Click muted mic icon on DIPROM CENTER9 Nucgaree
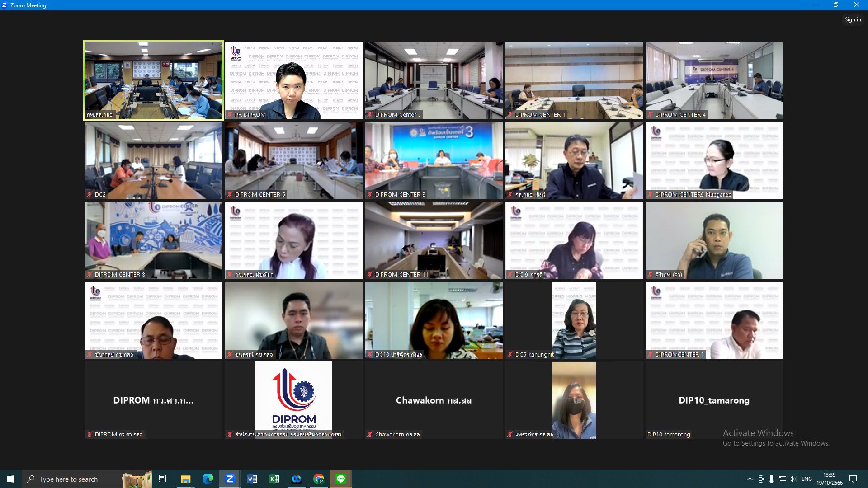The width and height of the screenshot is (868, 488). tap(650, 195)
